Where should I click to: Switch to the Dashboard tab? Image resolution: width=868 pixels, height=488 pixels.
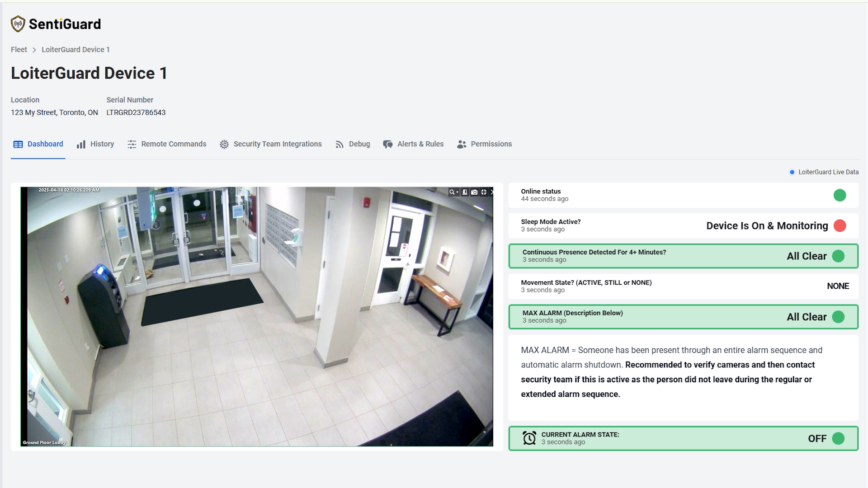pos(38,144)
